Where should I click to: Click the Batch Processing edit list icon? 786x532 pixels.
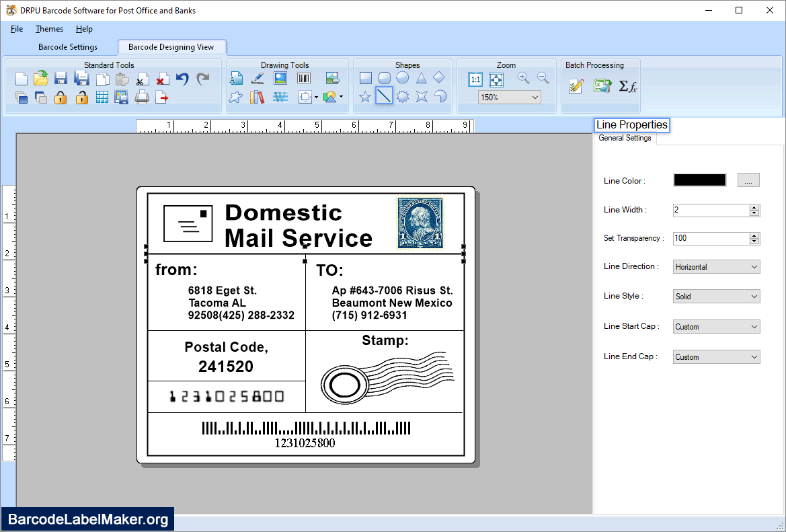tap(576, 86)
